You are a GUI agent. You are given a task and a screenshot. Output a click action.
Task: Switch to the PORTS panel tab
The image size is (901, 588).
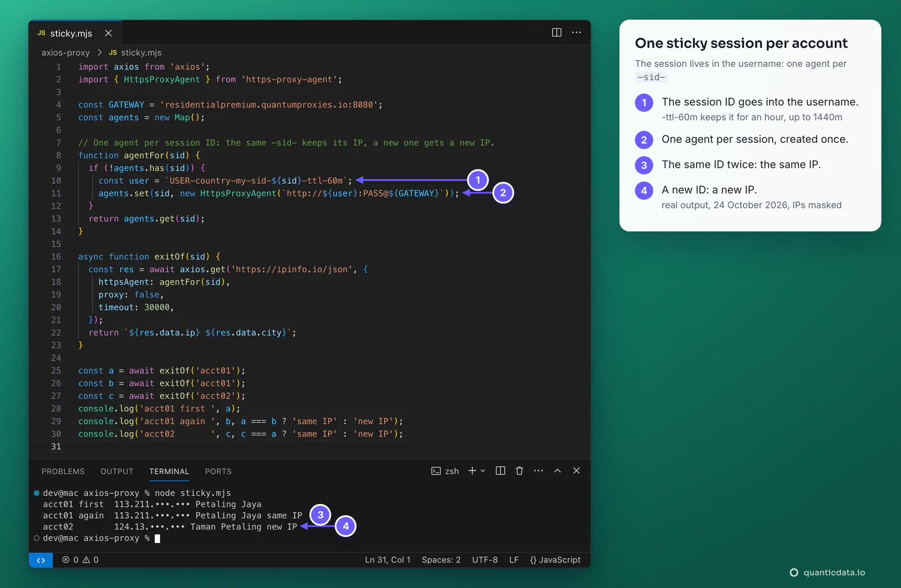pos(218,472)
